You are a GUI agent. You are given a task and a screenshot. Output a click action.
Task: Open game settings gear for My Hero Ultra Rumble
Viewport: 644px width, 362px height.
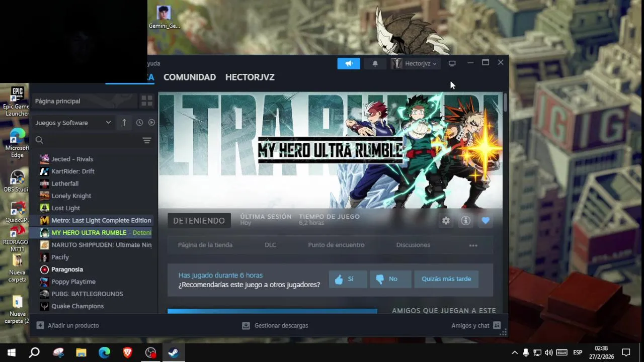click(x=446, y=221)
